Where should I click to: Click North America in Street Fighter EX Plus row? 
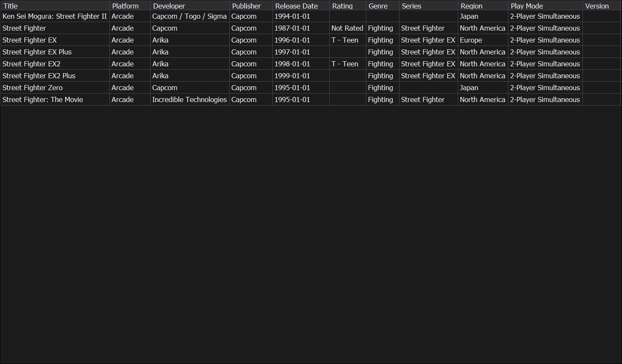coord(483,52)
